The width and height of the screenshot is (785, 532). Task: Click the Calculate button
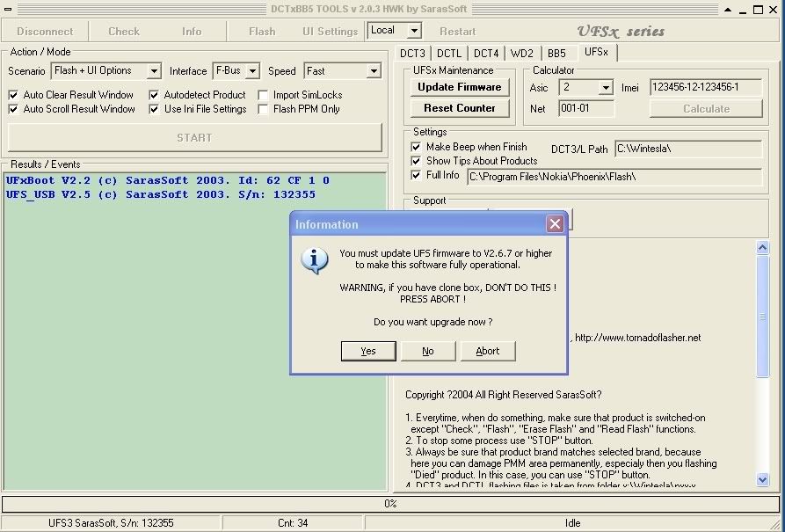(x=707, y=109)
